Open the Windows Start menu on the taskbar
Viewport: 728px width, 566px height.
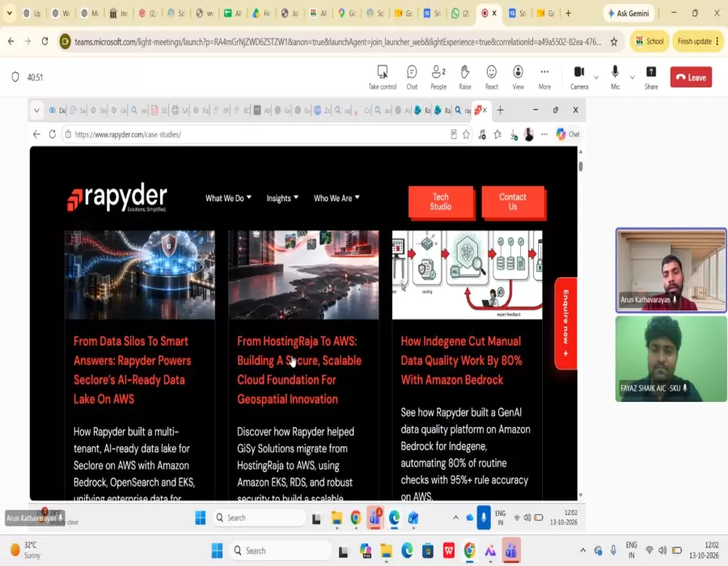pos(217,551)
